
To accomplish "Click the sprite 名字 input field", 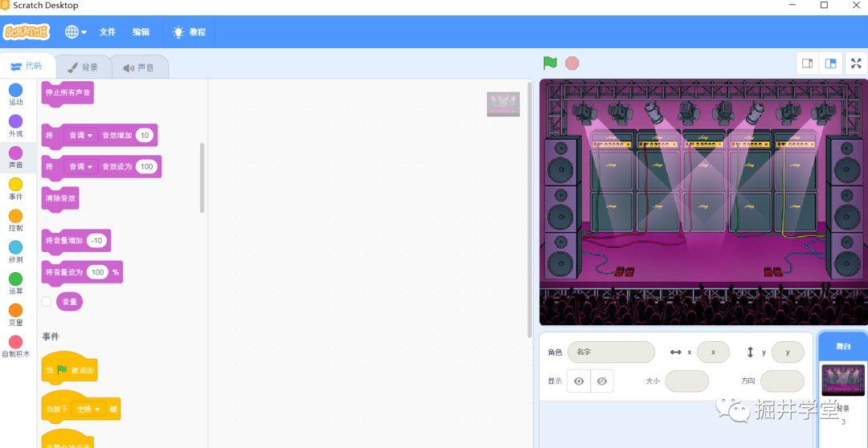I will pyautogui.click(x=611, y=352).
